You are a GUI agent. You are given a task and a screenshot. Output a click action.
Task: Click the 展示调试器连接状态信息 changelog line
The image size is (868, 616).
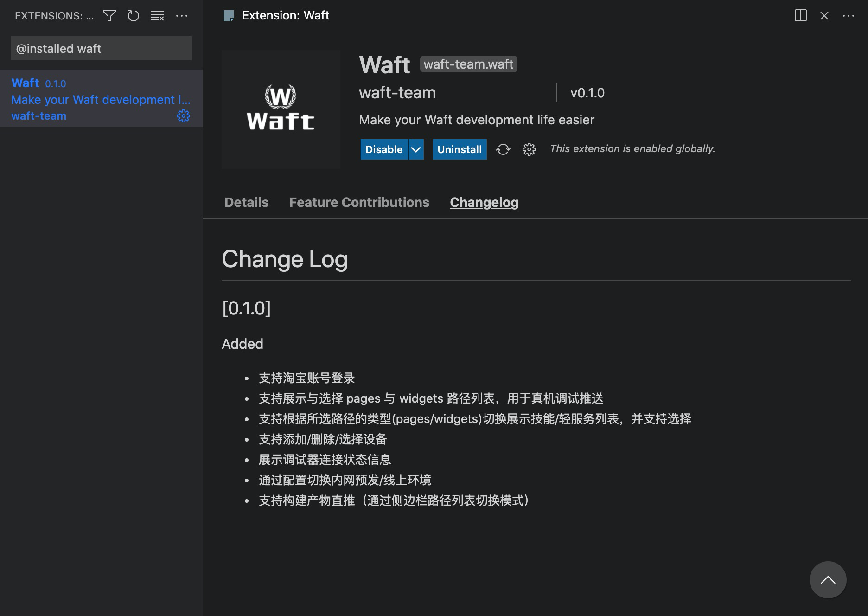pos(325,460)
